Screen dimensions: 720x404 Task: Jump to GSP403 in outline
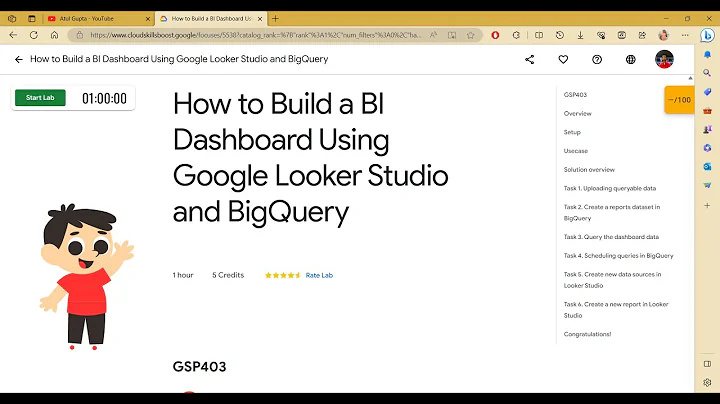pos(575,95)
